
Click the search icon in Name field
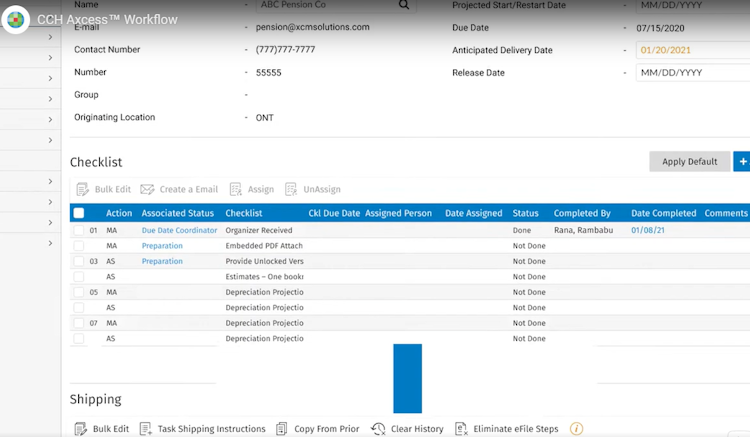click(x=404, y=5)
